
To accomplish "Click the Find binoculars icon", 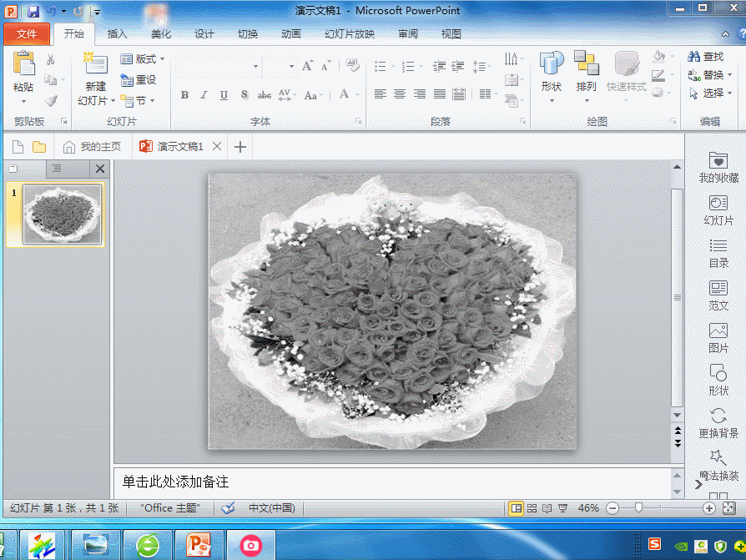I will click(x=693, y=57).
